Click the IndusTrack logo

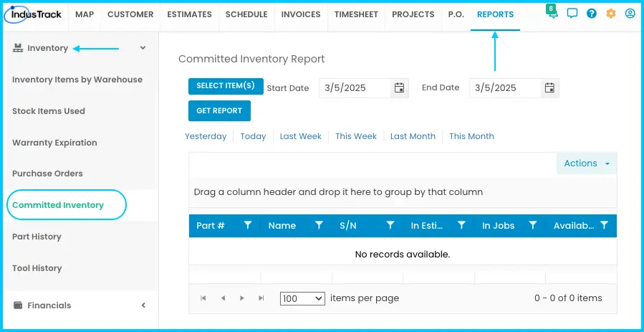[x=33, y=14]
